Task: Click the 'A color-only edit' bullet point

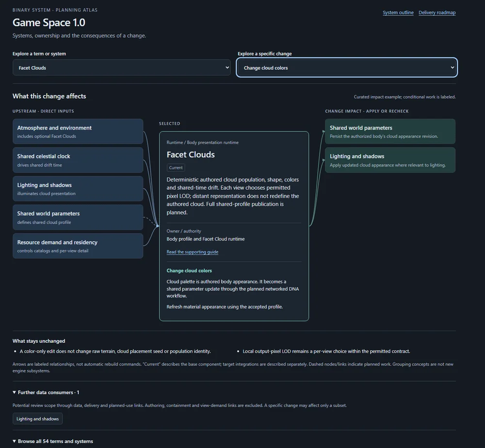Action: click(x=115, y=351)
